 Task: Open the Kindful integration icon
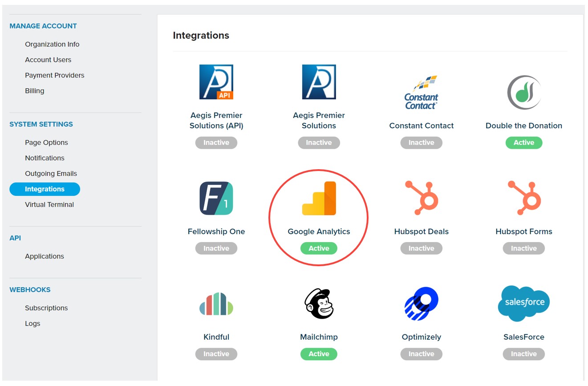point(216,304)
